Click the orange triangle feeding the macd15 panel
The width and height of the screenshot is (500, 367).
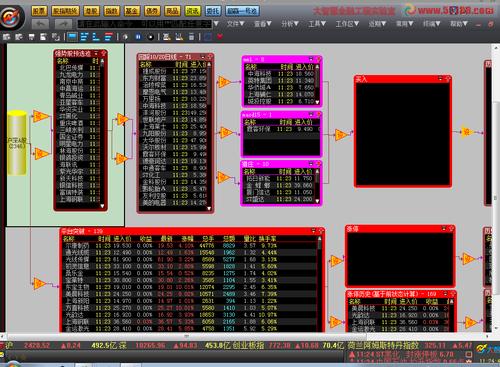(x=226, y=133)
